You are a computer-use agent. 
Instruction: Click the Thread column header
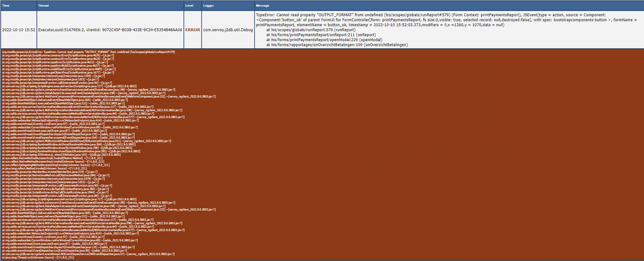click(110, 6)
